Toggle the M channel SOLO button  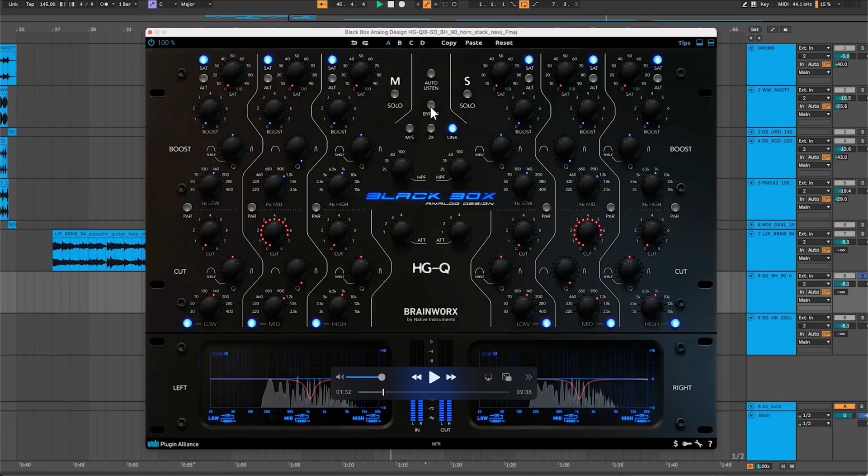tap(395, 94)
